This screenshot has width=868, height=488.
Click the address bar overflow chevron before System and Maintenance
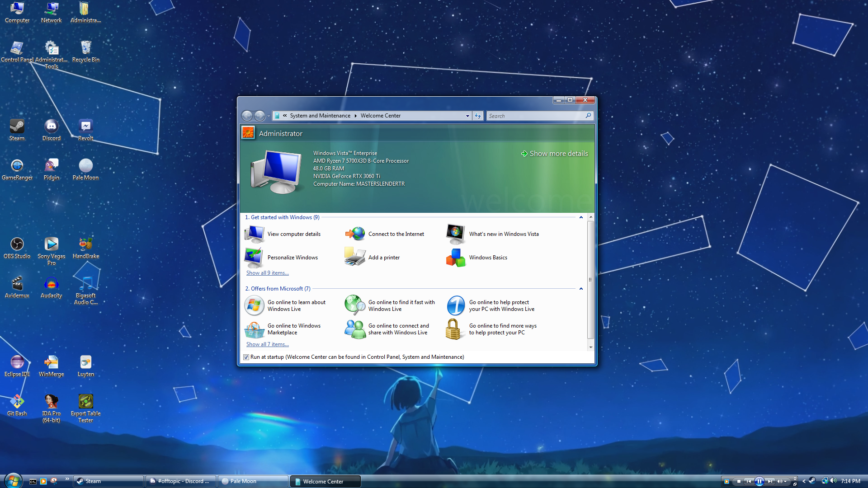point(285,116)
